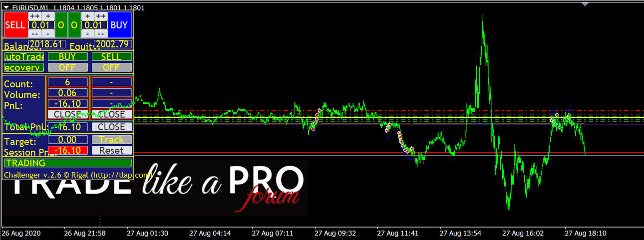This screenshot has width=644, height=240.
Task: Click the sell Count value dash
Action: pos(112,82)
